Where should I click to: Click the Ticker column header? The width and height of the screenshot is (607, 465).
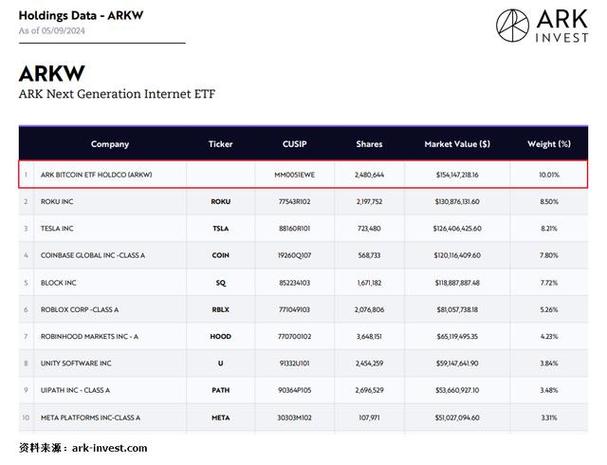[221, 144]
